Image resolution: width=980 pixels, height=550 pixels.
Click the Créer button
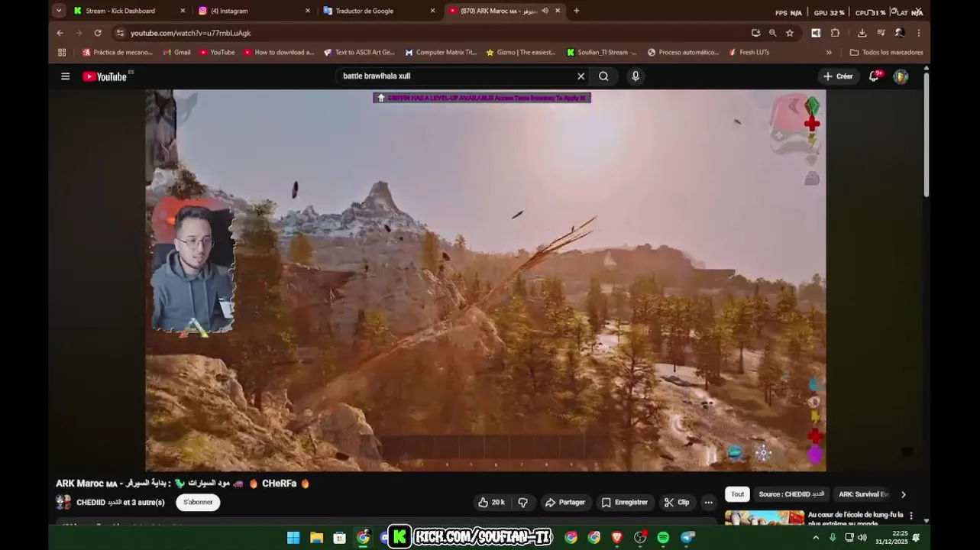click(838, 76)
